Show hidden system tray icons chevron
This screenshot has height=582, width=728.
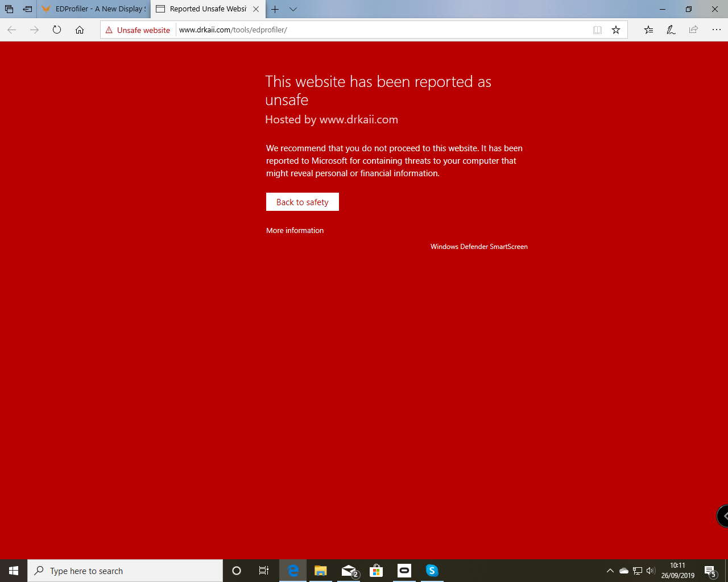click(610, 571)
